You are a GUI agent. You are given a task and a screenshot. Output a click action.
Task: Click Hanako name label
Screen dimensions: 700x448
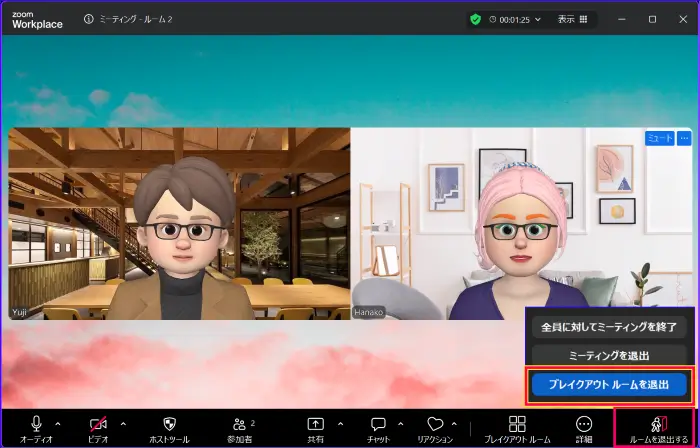point(368,312)
